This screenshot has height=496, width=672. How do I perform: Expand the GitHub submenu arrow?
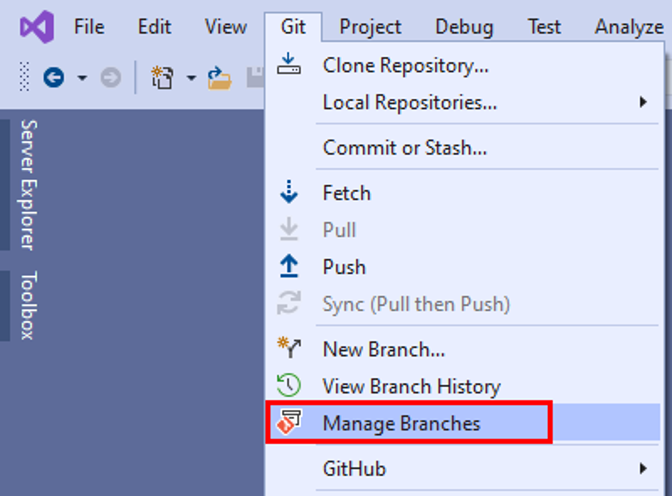[643, 468]
